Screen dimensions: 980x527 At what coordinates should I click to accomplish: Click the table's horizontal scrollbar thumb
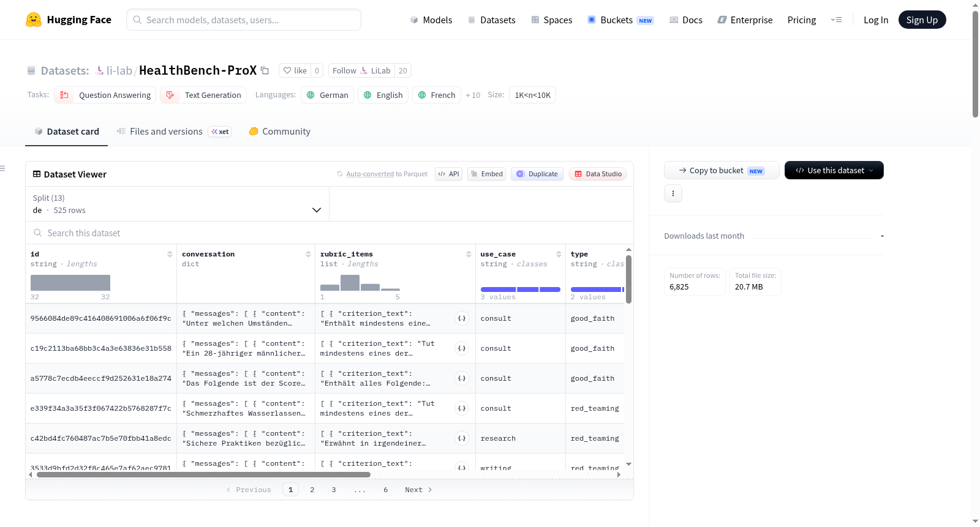203,474
